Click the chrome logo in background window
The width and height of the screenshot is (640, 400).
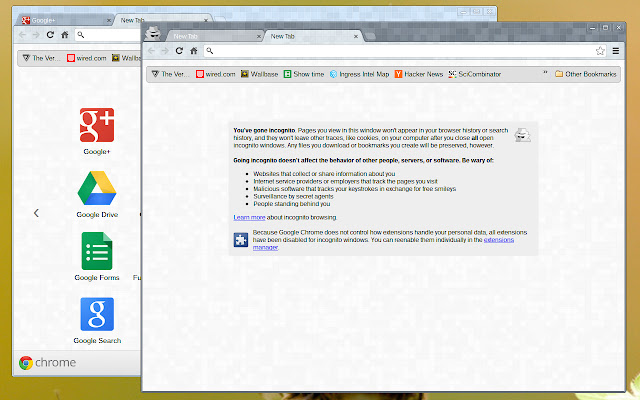click(x=47, y=362)
